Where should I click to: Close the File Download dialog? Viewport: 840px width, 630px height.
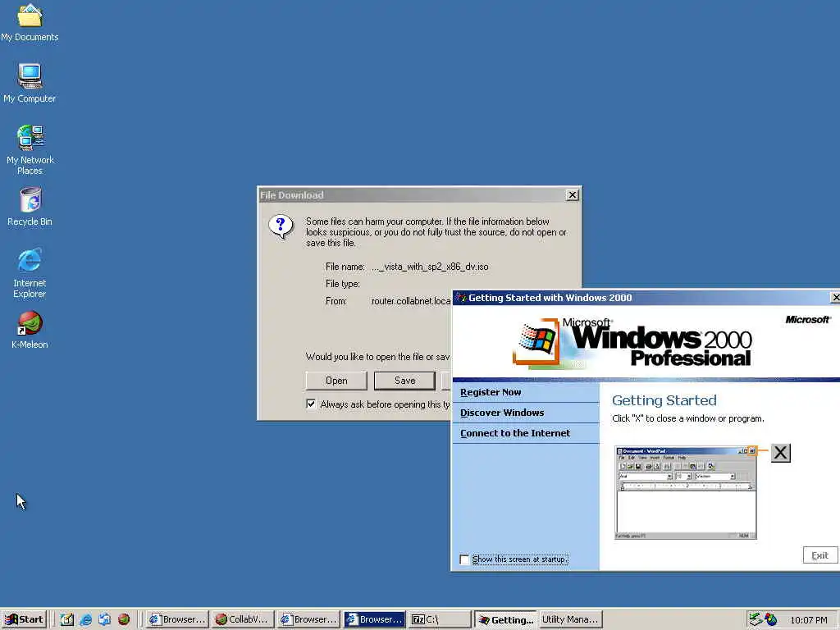pyautogui.click(x=572, y=195)
